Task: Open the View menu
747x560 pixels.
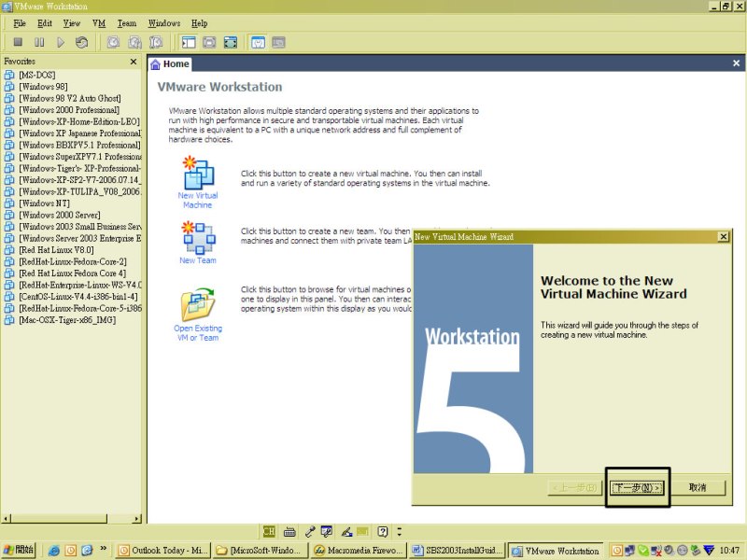Action: 72,23
